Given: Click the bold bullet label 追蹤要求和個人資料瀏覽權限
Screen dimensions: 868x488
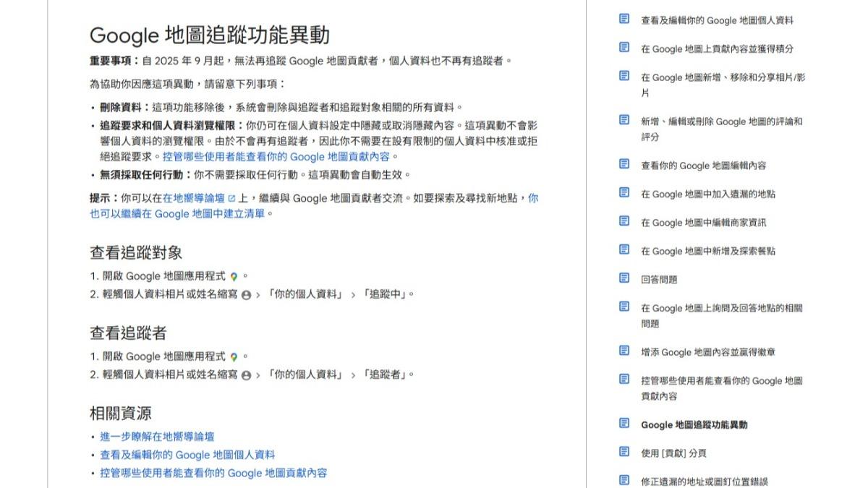Looking at the screenshot, I should (x=173, y=125).
